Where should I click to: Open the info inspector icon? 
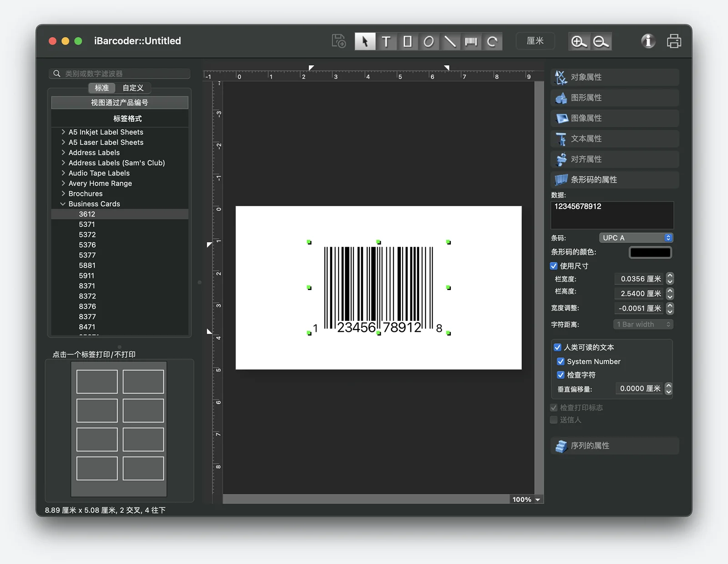tap(648, 41)
